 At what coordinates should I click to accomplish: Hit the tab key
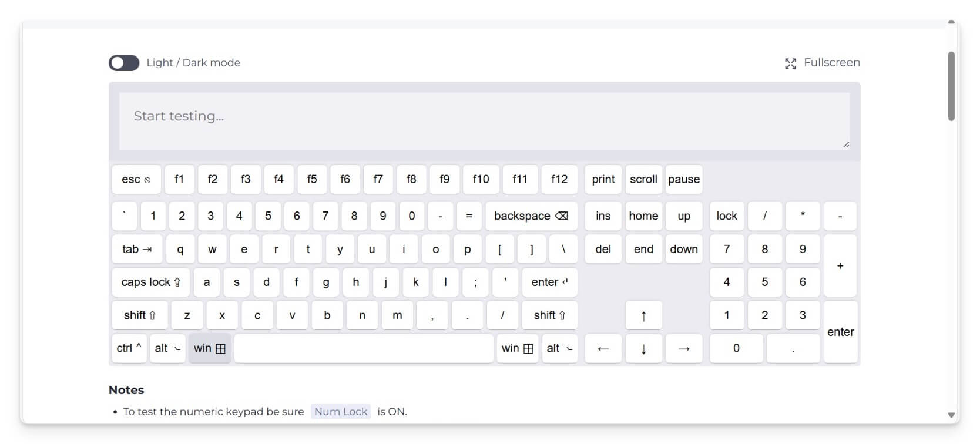pos(137,249)
